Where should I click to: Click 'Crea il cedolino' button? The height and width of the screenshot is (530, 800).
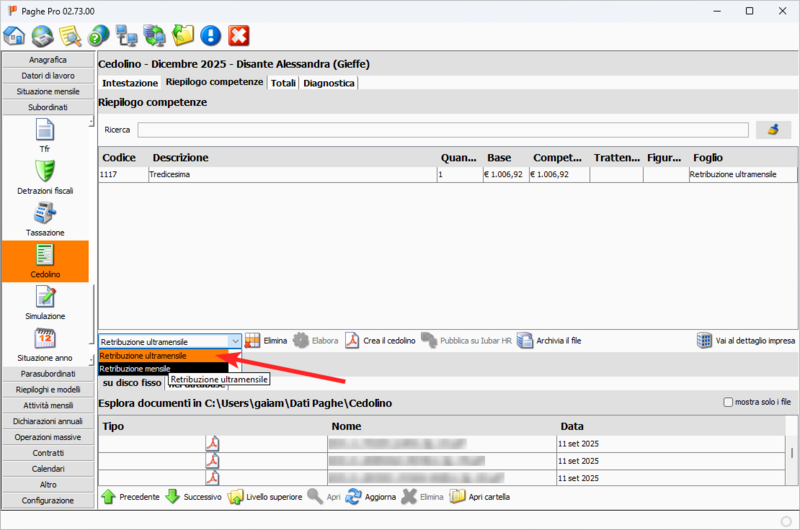[x=379, y=341]
